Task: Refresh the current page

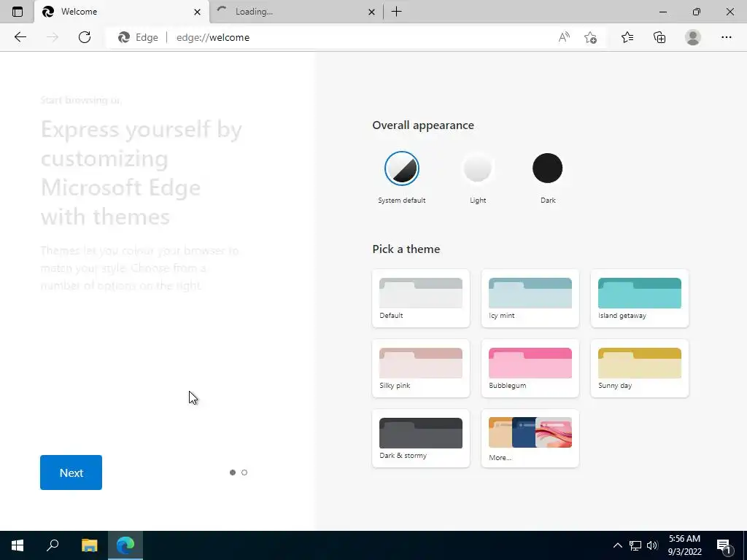Action: [x=85, y=37]
